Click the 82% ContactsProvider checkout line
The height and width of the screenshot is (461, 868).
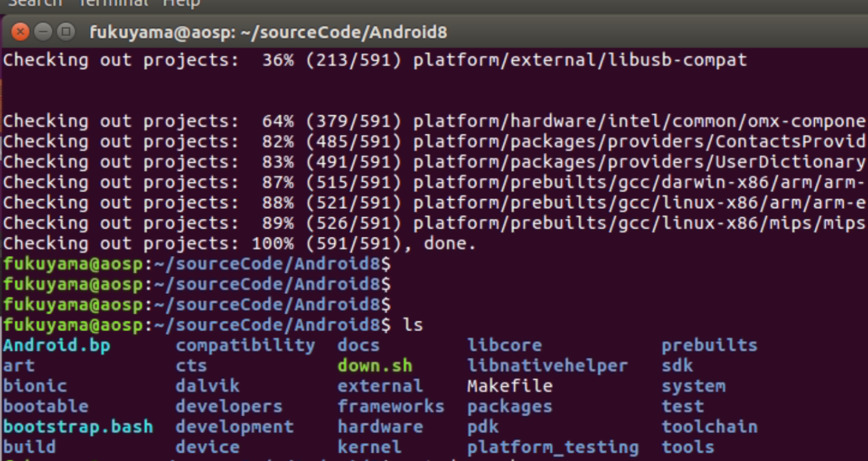[x=434, y=142]
